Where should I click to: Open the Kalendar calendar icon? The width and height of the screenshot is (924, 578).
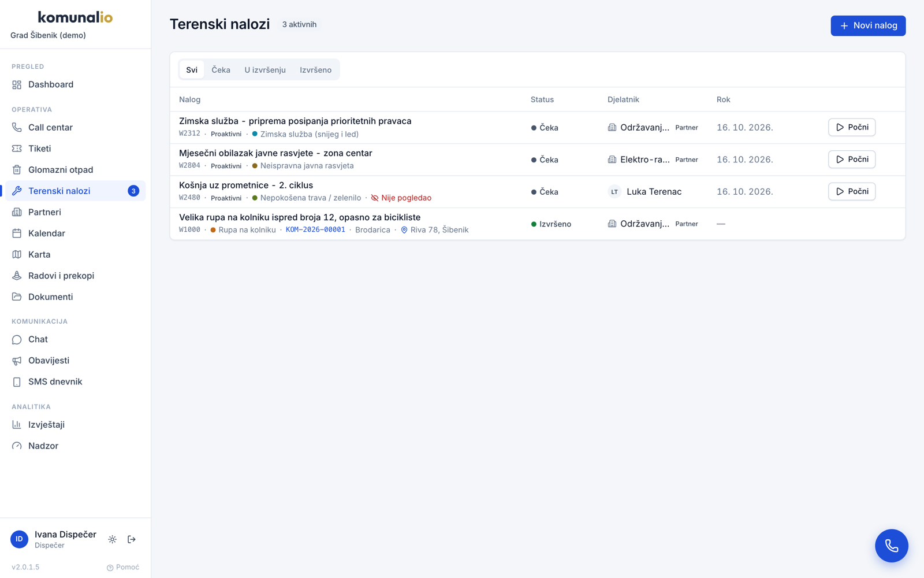point(17,234)
